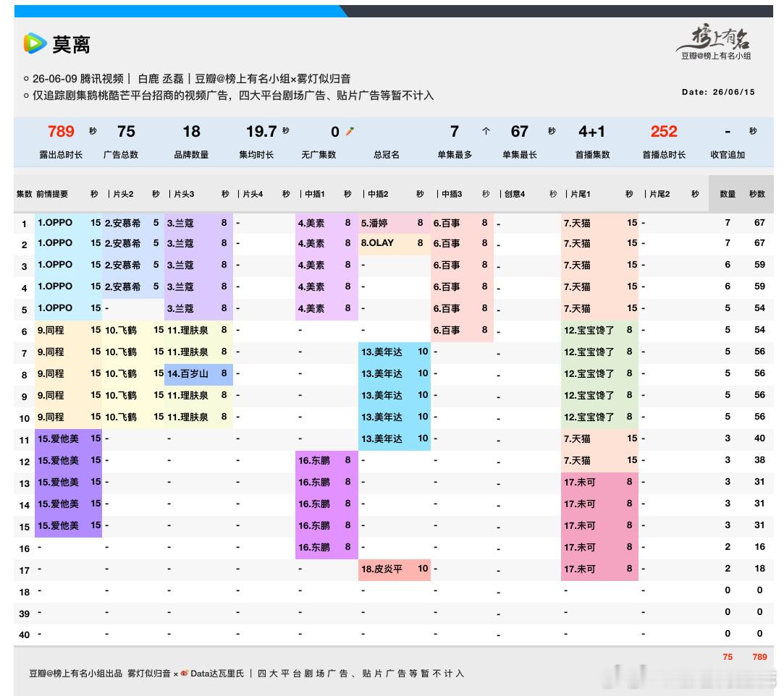
Task: Click the 18.皮炎平 cell in episode 17
Action: click(x=394, y=569)
